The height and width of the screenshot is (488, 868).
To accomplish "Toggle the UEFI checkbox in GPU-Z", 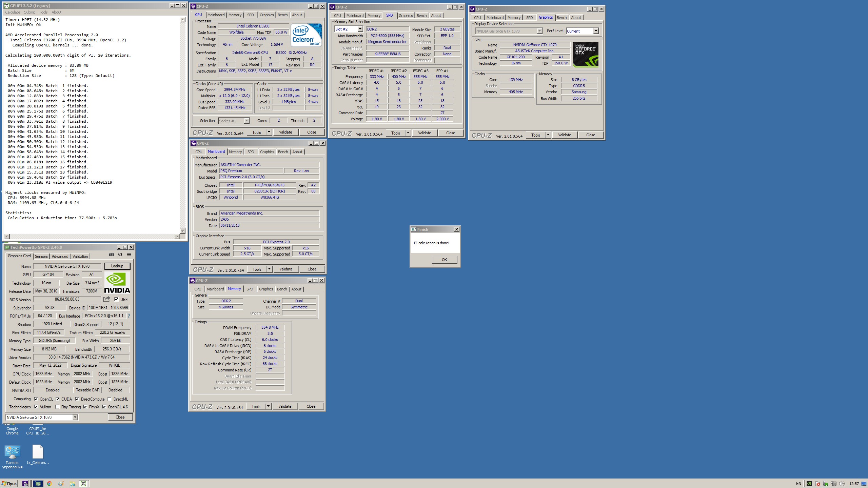I will [x=116, y=299].
